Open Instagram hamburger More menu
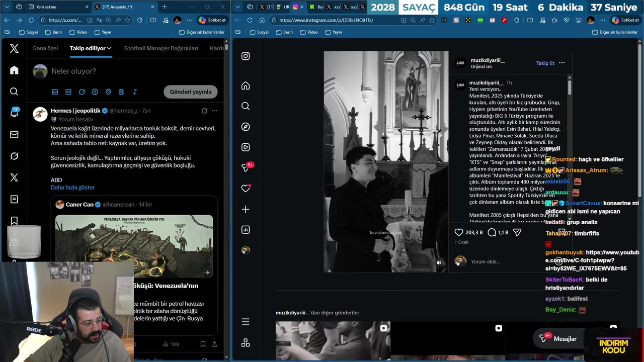 click(x=246, y=322)
